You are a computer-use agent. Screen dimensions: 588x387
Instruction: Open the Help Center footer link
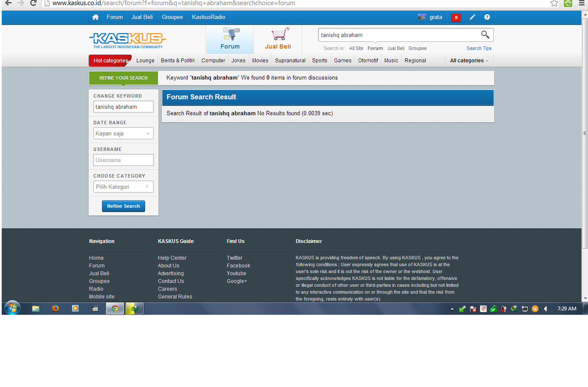click(x=172, y=258)
